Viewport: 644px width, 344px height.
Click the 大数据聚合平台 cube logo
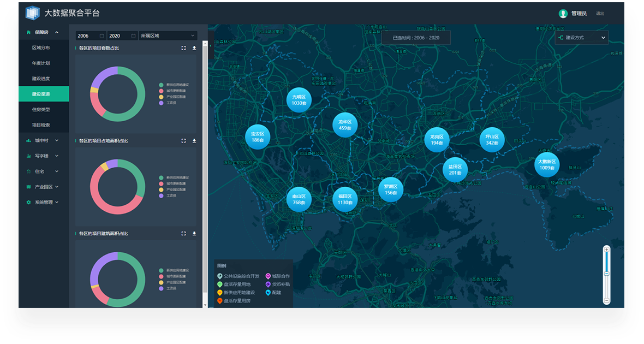click(x=32, y=13)
